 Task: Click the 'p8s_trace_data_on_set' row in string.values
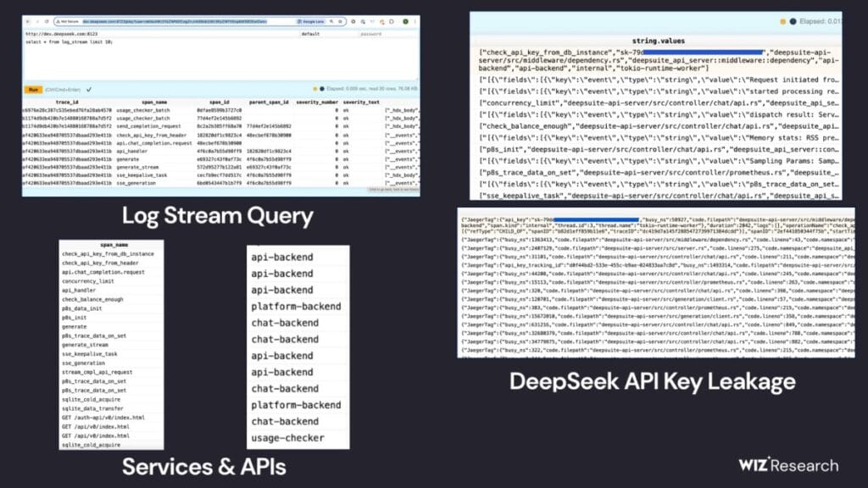[658, 173]
